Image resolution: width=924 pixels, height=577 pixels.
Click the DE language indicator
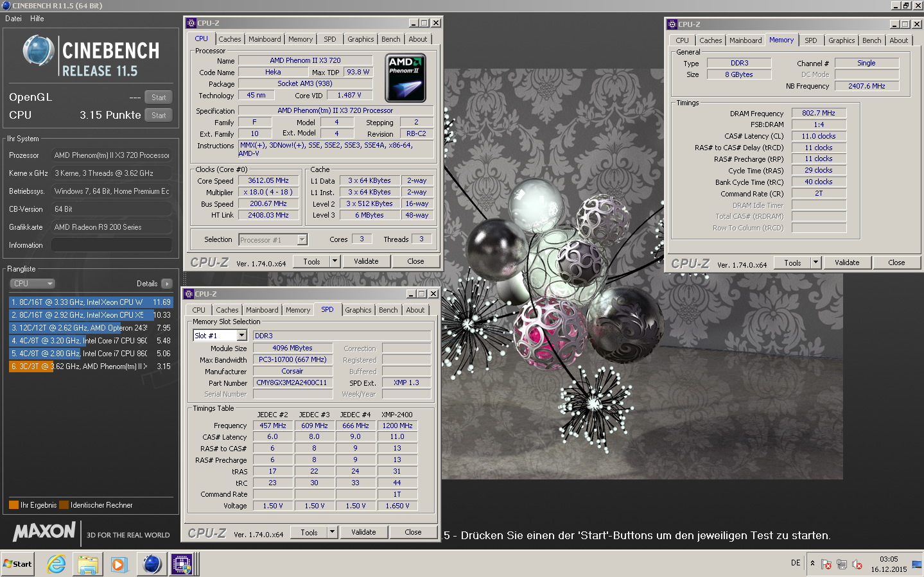tap(796, 563)
